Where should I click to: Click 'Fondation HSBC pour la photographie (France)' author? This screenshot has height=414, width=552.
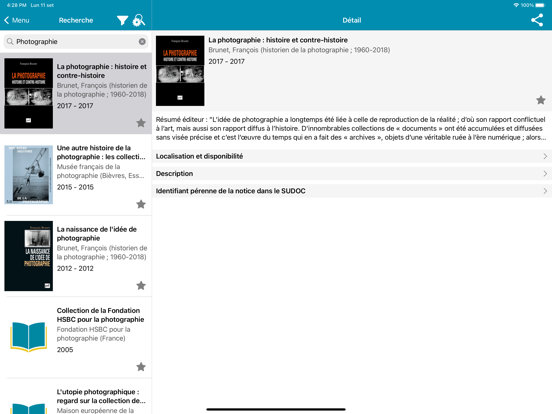click(93, 334)
